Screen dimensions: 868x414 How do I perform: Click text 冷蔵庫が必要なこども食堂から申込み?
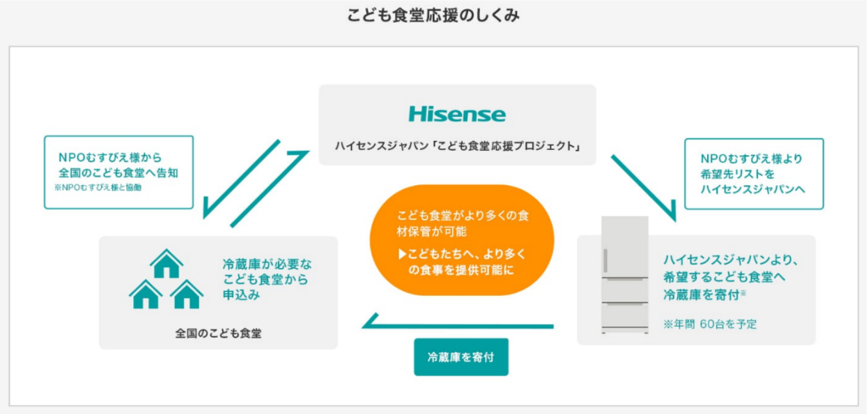click(266, 279)
